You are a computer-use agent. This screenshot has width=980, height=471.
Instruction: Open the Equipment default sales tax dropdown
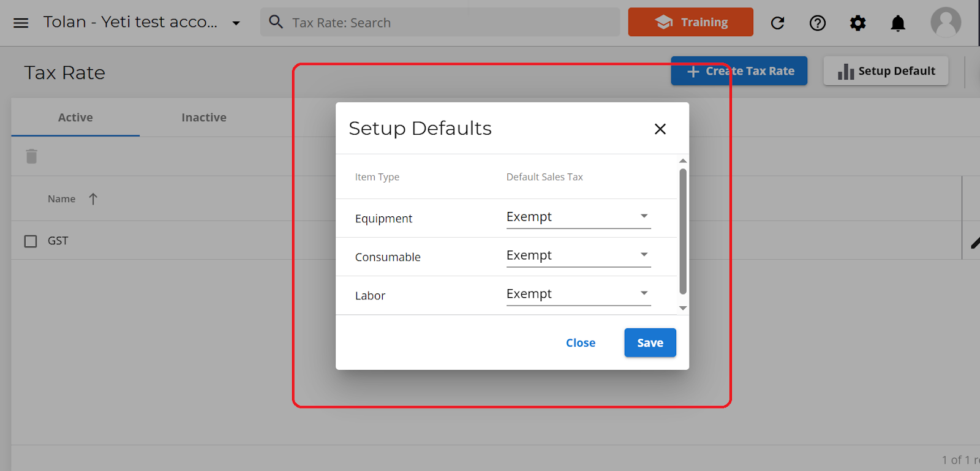tap(578, 217)
